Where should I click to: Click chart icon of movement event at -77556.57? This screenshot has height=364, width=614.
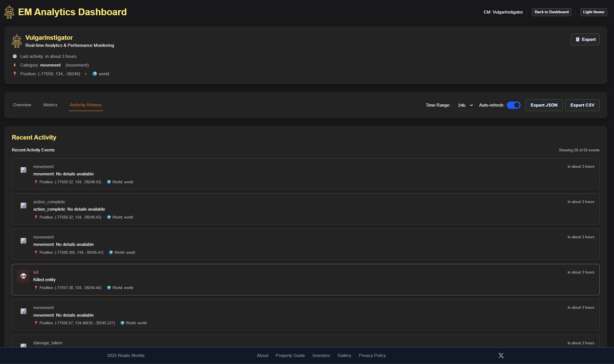click(23, 311)
